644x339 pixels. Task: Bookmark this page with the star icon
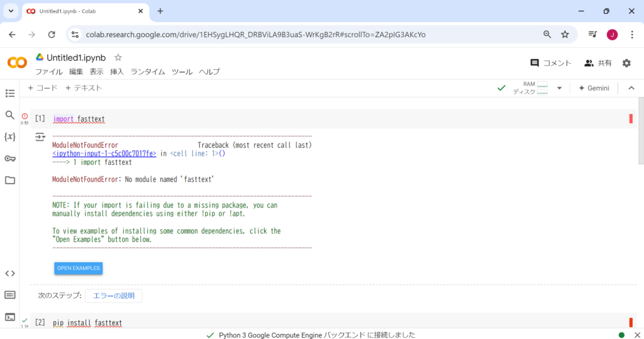click(565, 35)
